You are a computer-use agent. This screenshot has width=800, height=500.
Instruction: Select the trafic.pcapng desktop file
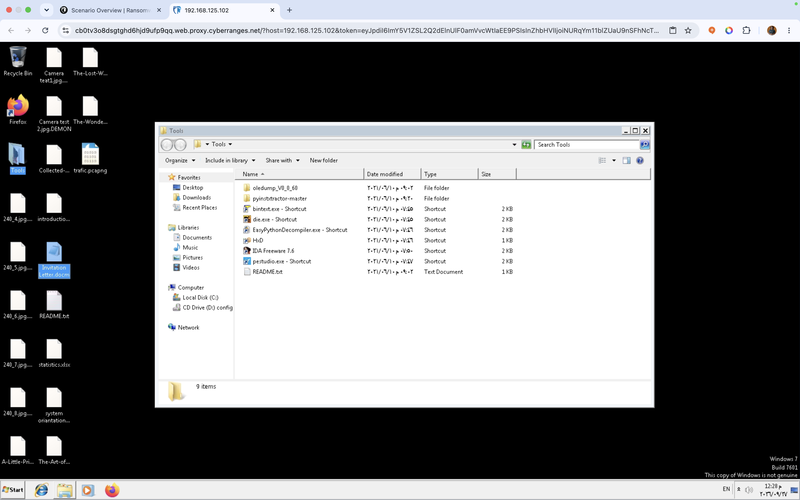(90, 158)
